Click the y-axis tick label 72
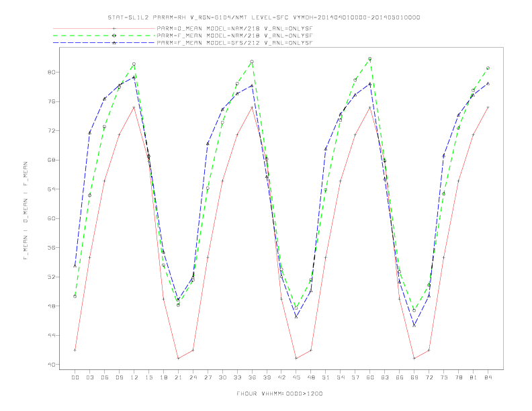532x411 pixels. [51, 130]
